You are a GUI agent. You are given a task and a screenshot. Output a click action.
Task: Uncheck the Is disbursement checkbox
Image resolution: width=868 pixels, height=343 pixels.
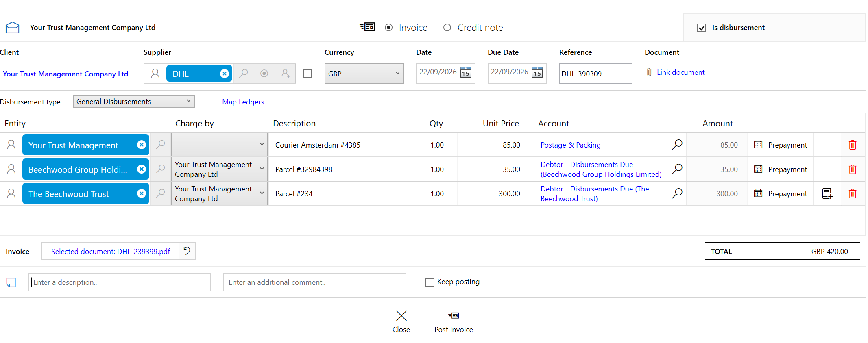[702, 28]
